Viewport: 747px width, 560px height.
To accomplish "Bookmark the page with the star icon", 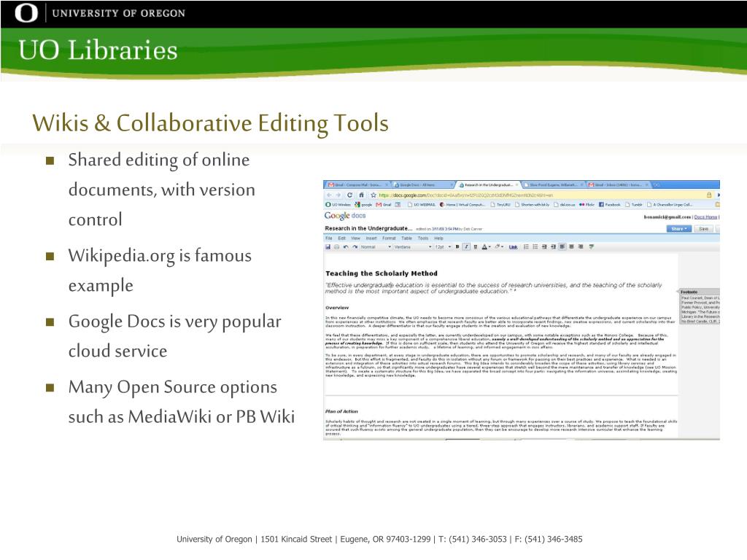I will (x=373, y=195).
